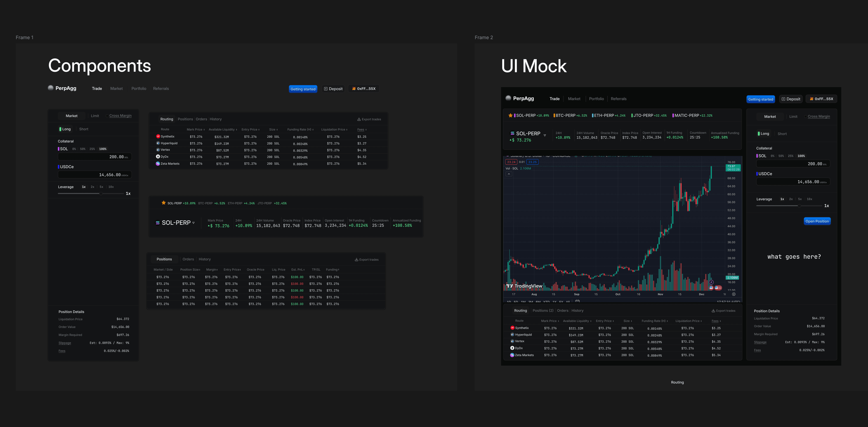The image size is (868, 427).
Task: Click the DyDx Ethereum icon in routing
Action: 158,157
